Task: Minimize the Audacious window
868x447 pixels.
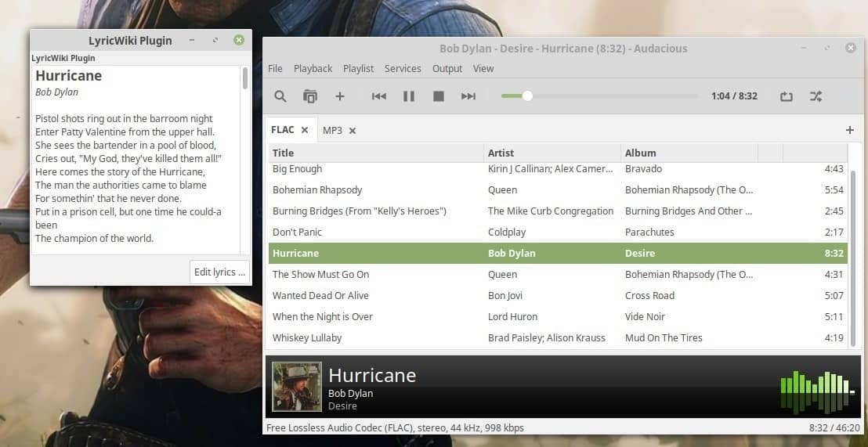Action: [804, 49]
